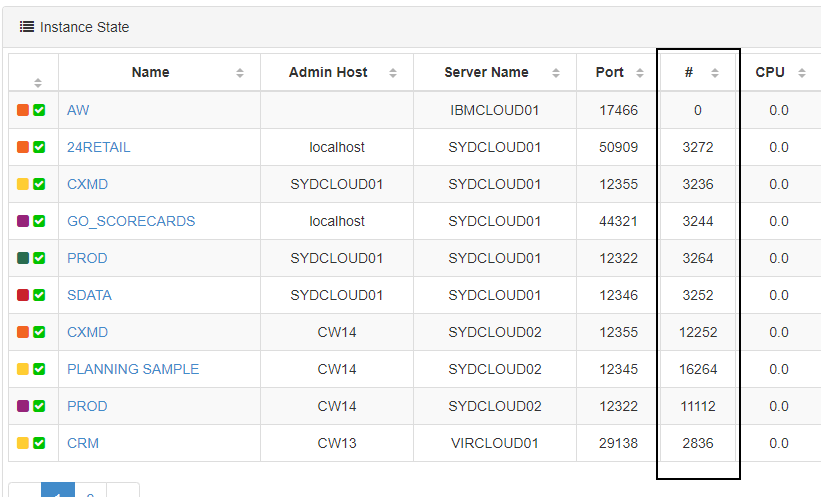The height and width of the screenshot is (497, 821).
Task: Sort by the # column arrows
Action: click(715, 73)
